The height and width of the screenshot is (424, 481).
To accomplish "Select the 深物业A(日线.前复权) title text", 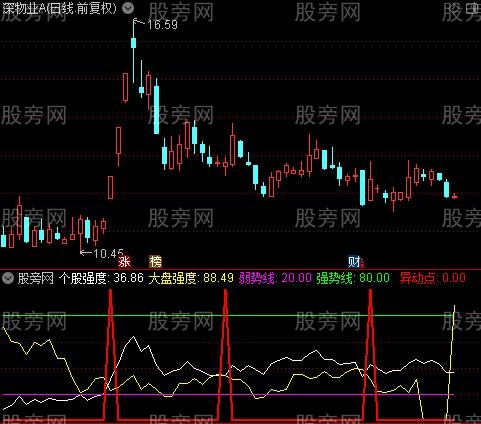I will tap(59, 8).
